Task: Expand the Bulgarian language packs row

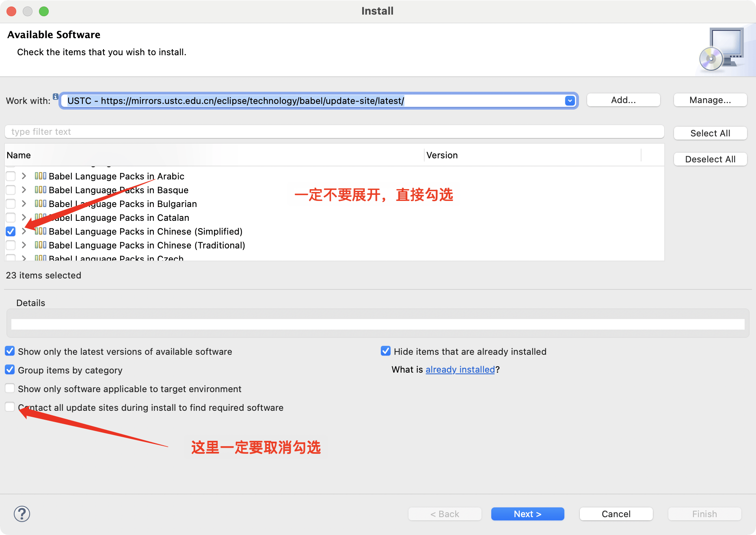Action: coord(24,203)
